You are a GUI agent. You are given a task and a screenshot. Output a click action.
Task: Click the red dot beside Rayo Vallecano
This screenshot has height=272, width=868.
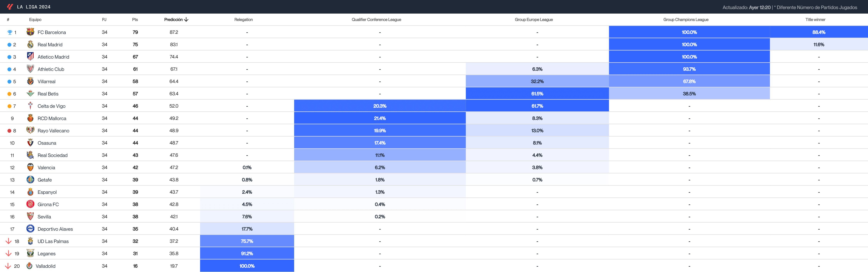9,131
